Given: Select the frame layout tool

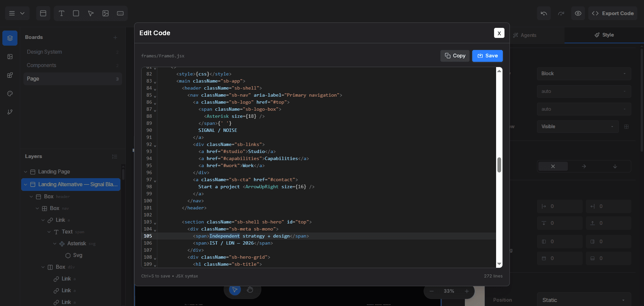Looking at the screenshot, I should point(43,13).
